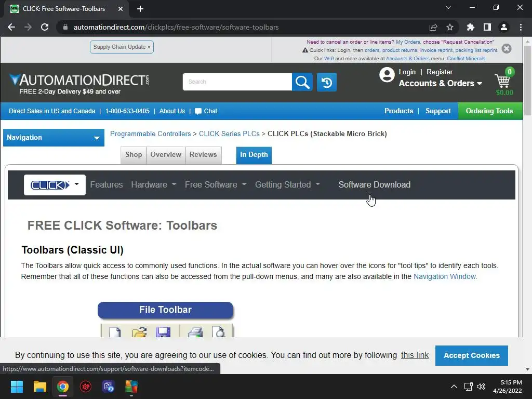Image resolution: width=532 pixels, height=399 pixels.
Task: Open Accounts & Orders dropdown
Action: [x=441, y=84]
